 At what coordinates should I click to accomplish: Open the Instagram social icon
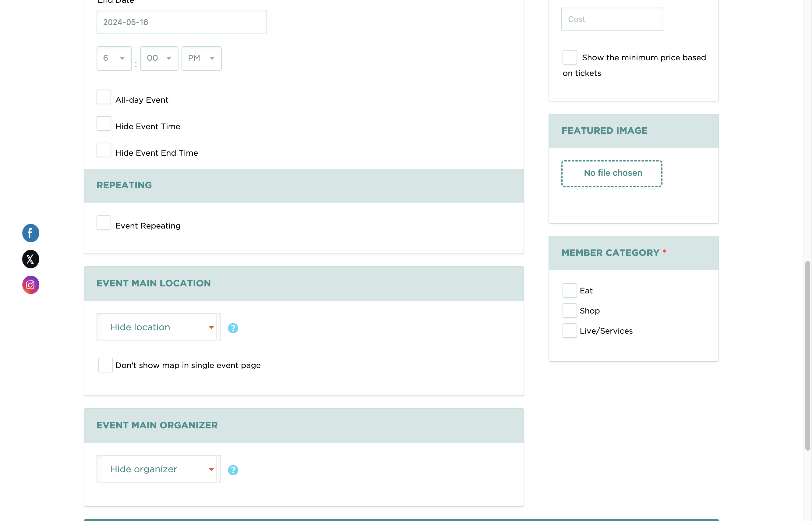pyautogui.click(x=30, y=285)
